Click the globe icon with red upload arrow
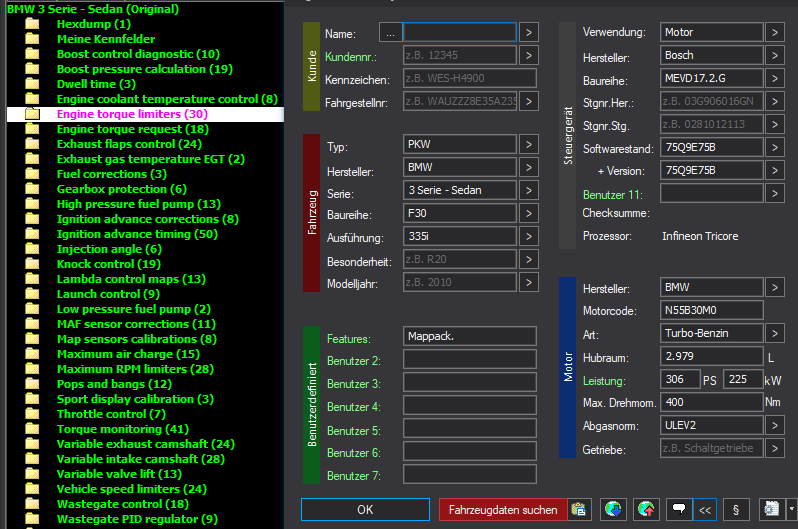 (645, 509)
